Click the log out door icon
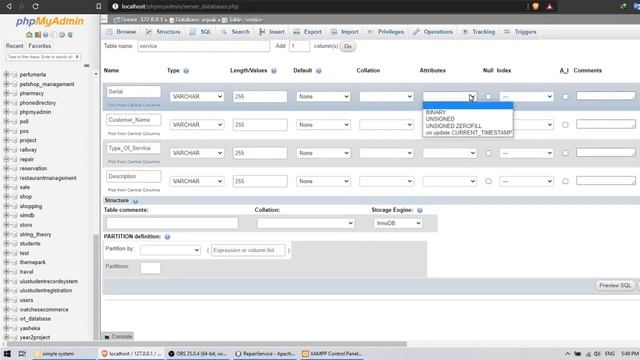 point(38,35)
